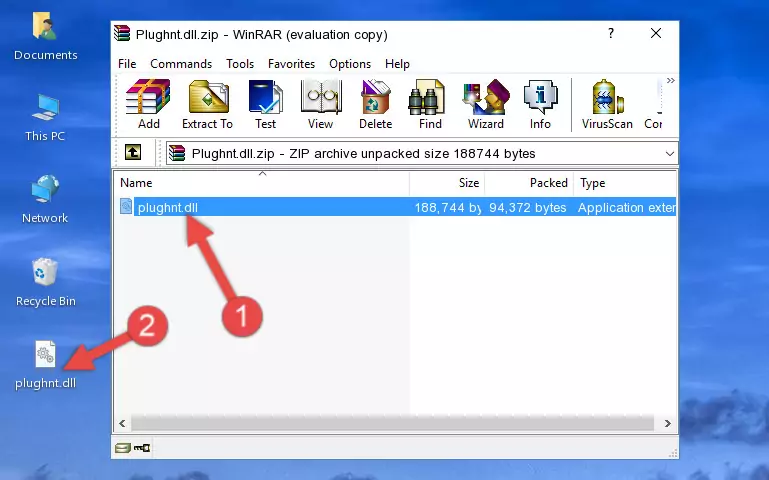Click the Extract To toolbar icon

tap(207, 104)
